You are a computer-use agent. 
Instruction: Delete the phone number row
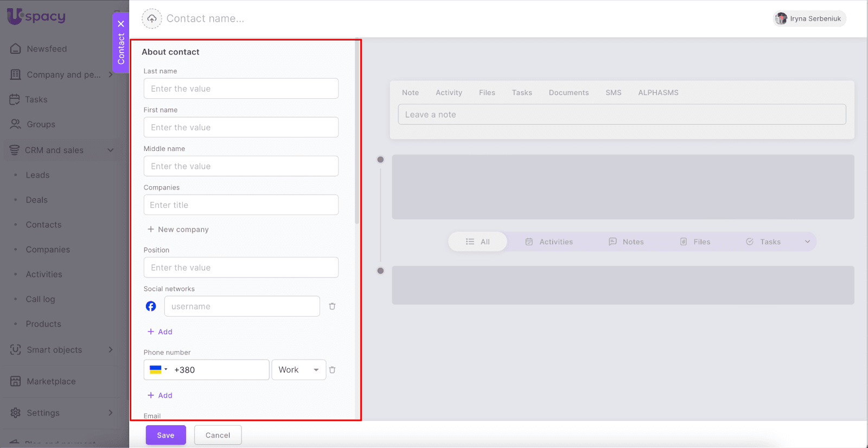[332, 370]
